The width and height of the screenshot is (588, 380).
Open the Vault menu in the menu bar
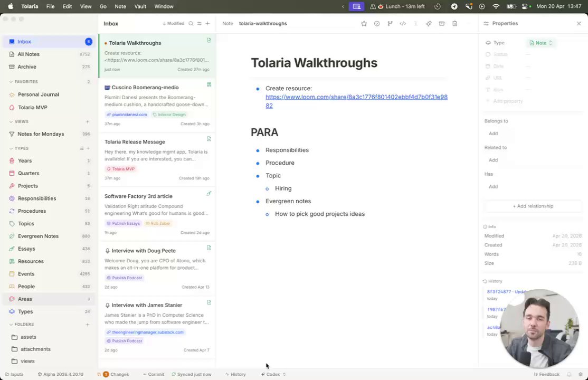click(140, 6)
